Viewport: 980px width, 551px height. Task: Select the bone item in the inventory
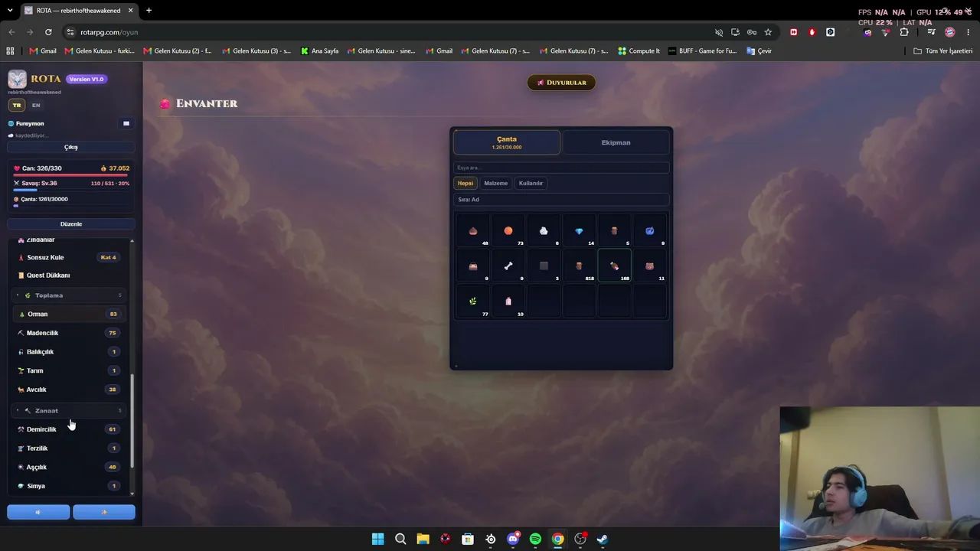pos(508,266)
